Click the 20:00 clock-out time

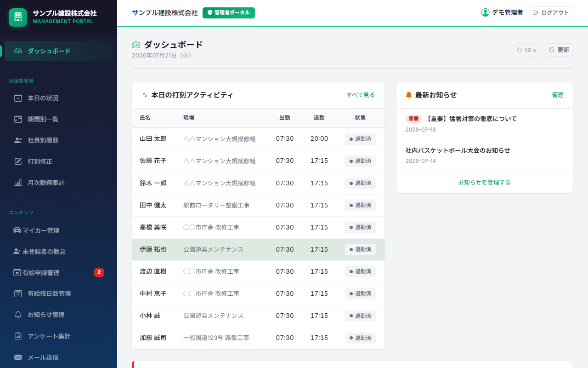(319, 138)
